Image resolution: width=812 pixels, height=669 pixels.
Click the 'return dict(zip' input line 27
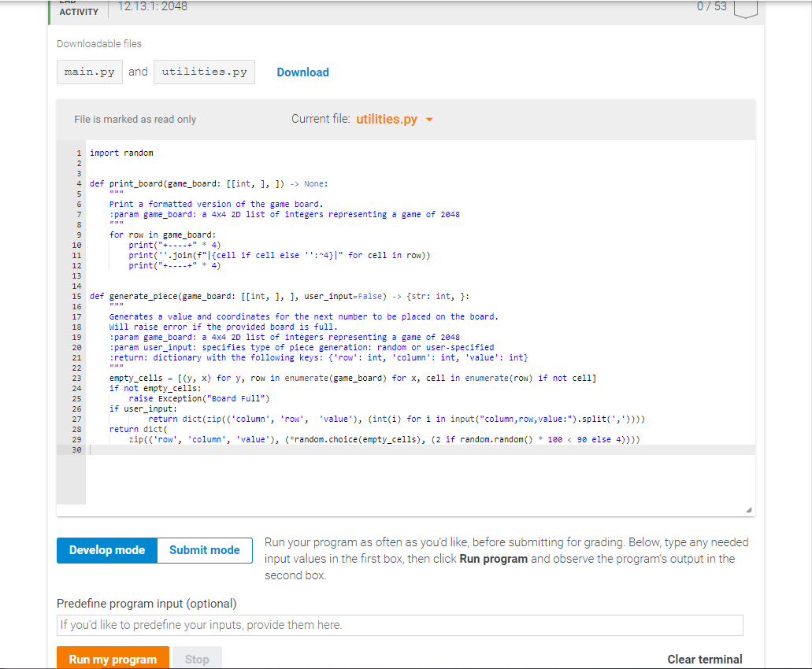397,419
